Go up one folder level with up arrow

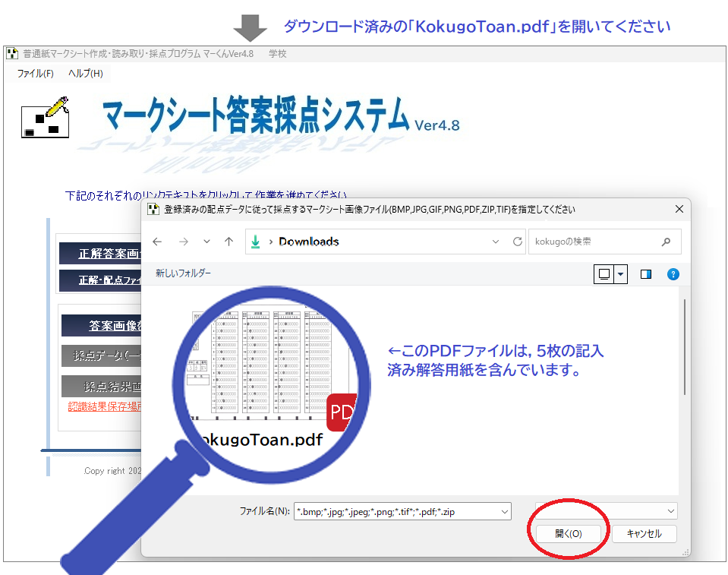[228, 242]
